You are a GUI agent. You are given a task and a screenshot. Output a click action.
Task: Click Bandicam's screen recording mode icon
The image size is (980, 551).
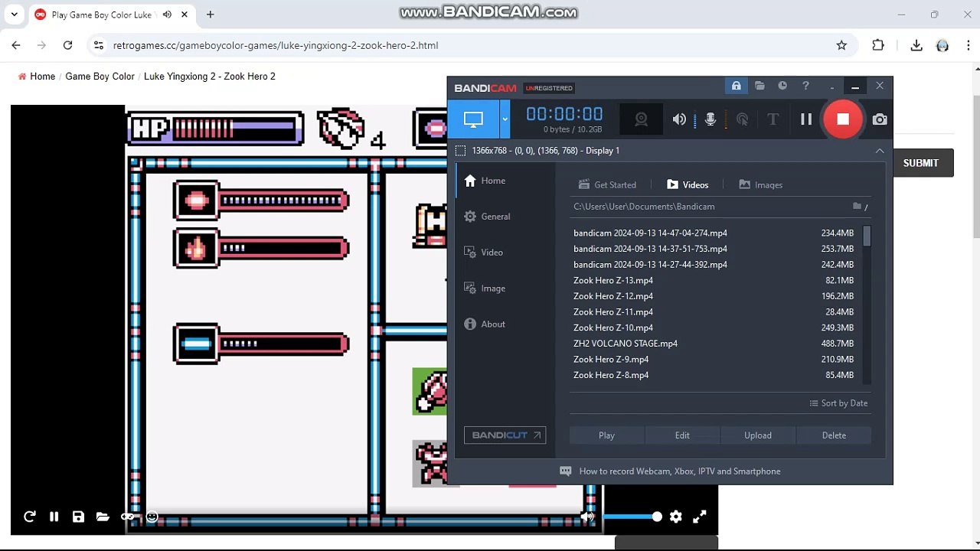point(473,119)
